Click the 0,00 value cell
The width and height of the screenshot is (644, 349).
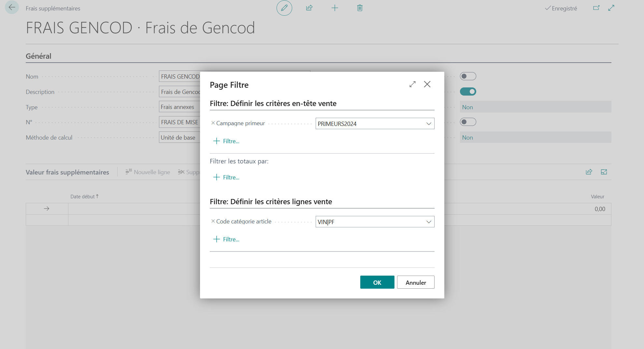point(600,209)
